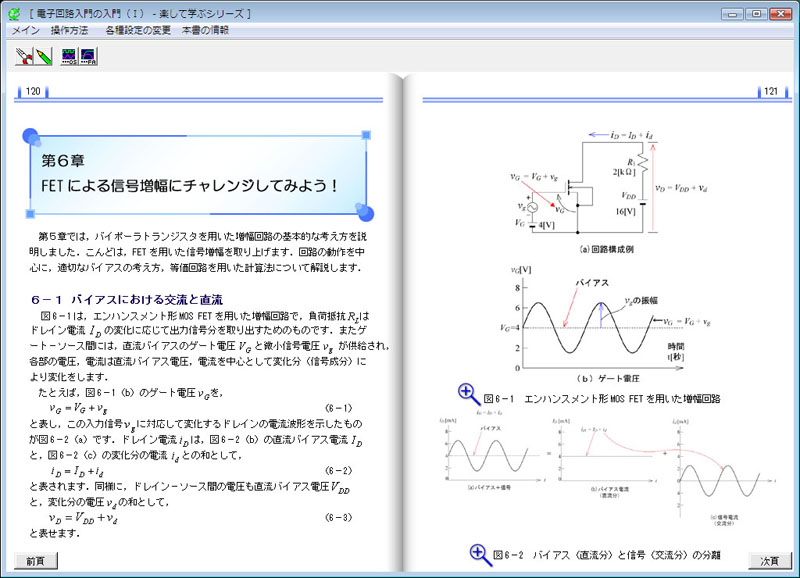Open the メイン menu
Viewport: 800px width, 578px height.
[x=26, y=31]
